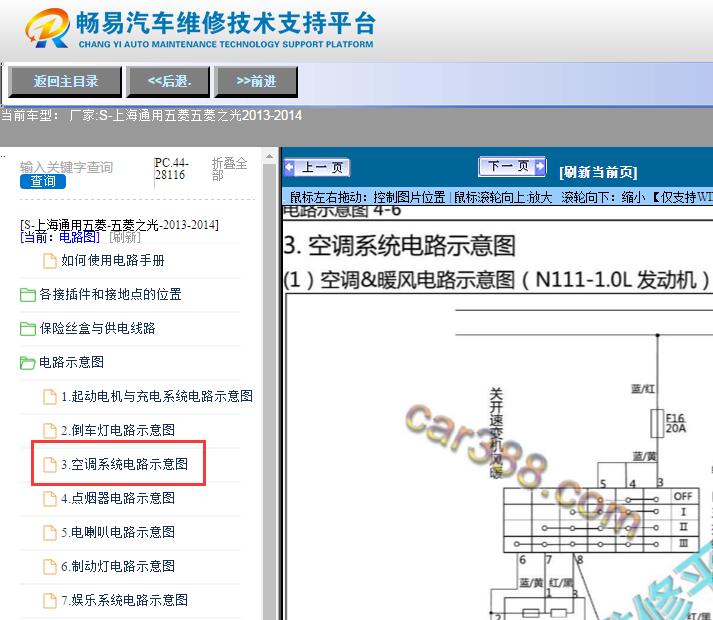
Task: Collapse all with 折叠全部 link
Action: pos(229,169)
